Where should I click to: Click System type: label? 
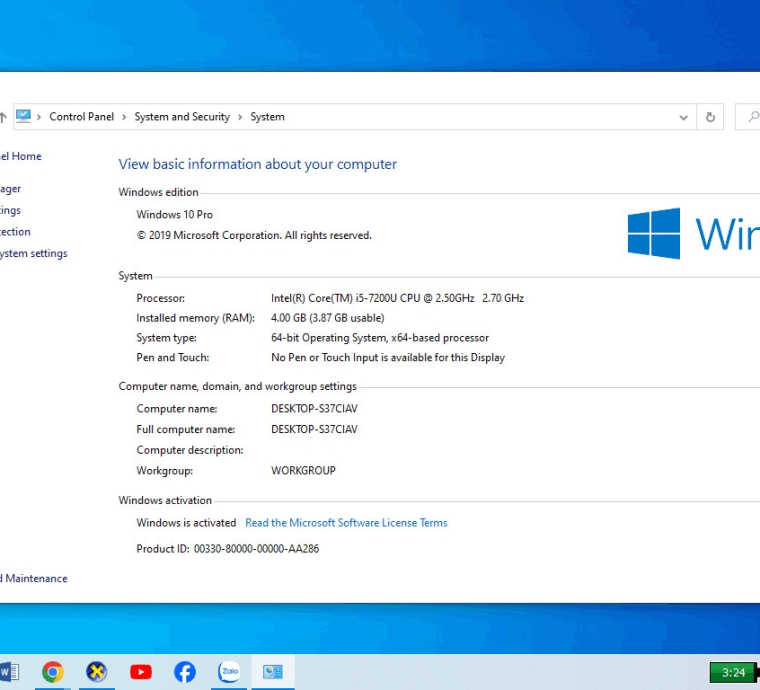coord(166,338)
